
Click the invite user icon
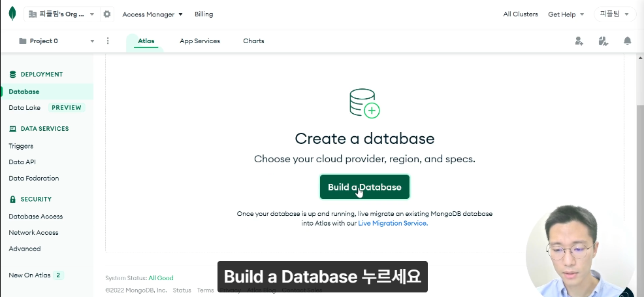[x=579, y=41]
